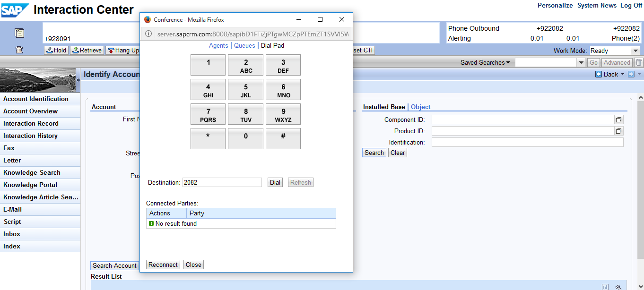
Task: Switch to the Queues tab
Action: (x=244, y=46)
